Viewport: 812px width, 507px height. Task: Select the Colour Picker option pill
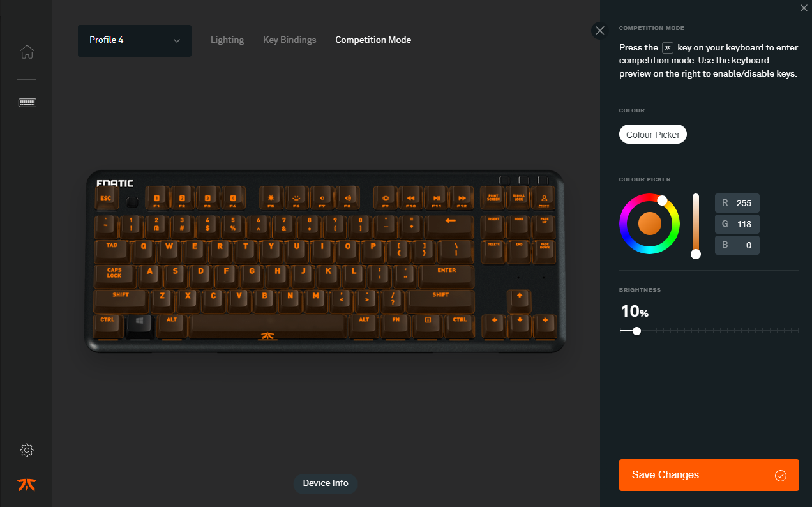tap(653, 135)
